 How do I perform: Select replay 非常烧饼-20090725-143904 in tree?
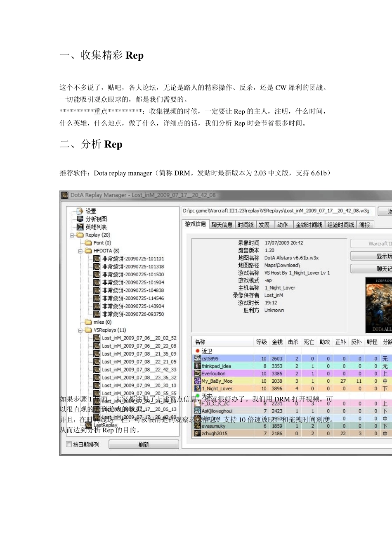[x=133, y=306]
